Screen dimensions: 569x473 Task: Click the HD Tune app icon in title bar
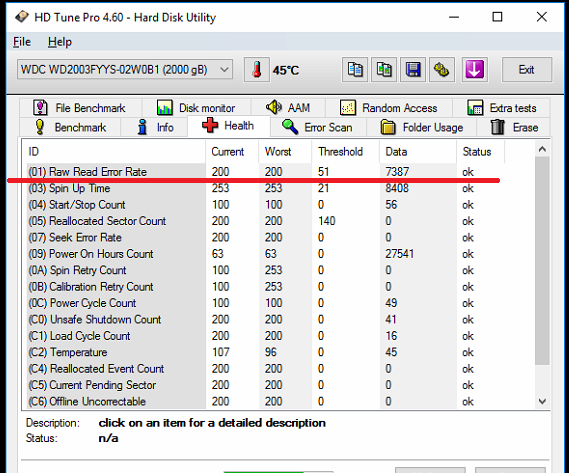click(22, 17)
